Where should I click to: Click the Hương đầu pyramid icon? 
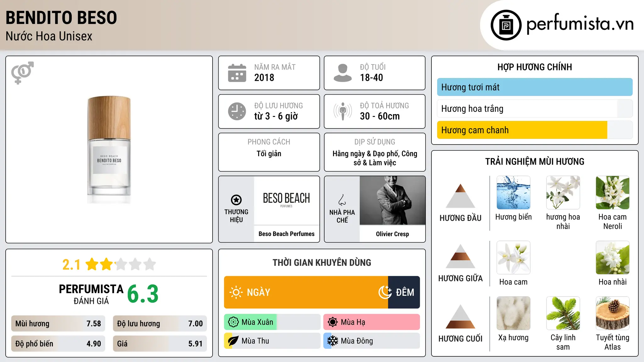(460, 195)
